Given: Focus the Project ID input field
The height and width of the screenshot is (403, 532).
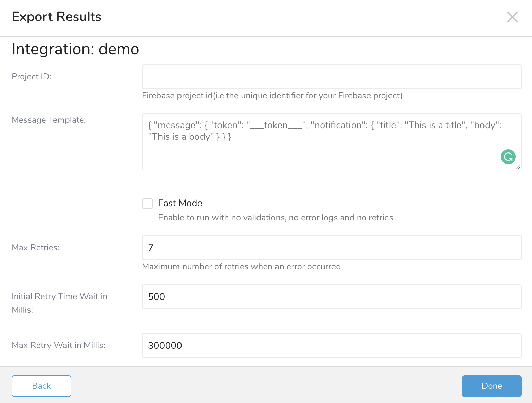Looking at the screenshot, I should click(x=331, y=77).
